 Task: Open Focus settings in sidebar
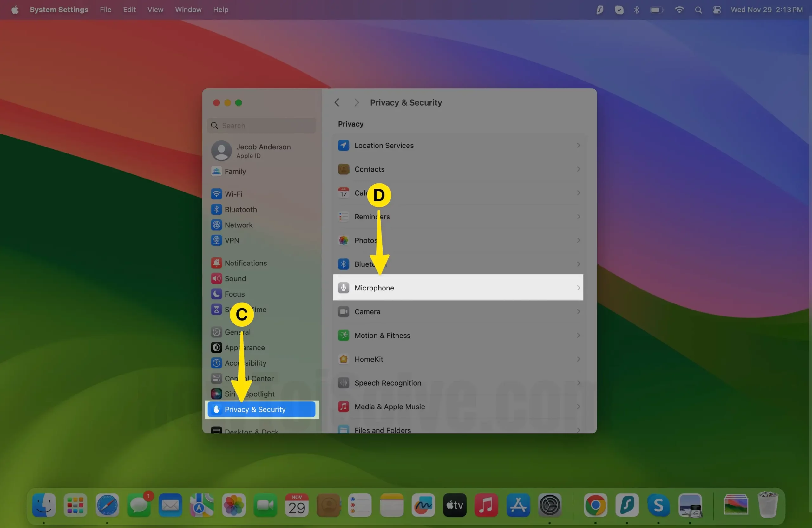(234, 294)
